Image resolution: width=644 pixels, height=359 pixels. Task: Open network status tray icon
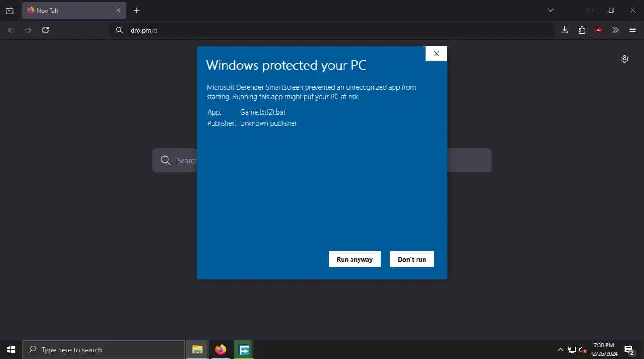click(571, 350)
